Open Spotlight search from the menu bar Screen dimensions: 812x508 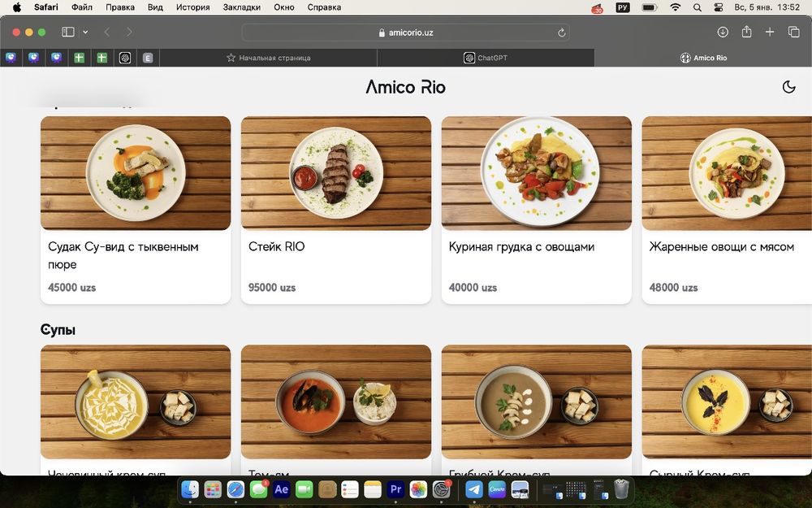click(698, 7)
